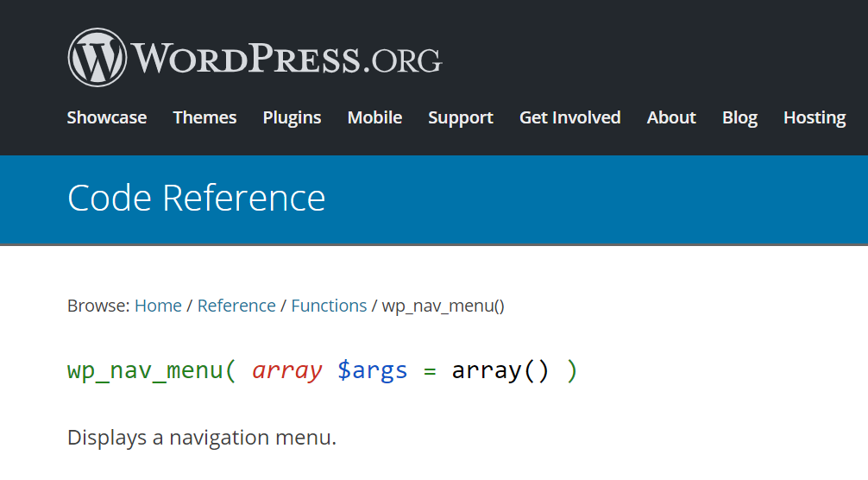Go to the Themes section

coord(204,117)
